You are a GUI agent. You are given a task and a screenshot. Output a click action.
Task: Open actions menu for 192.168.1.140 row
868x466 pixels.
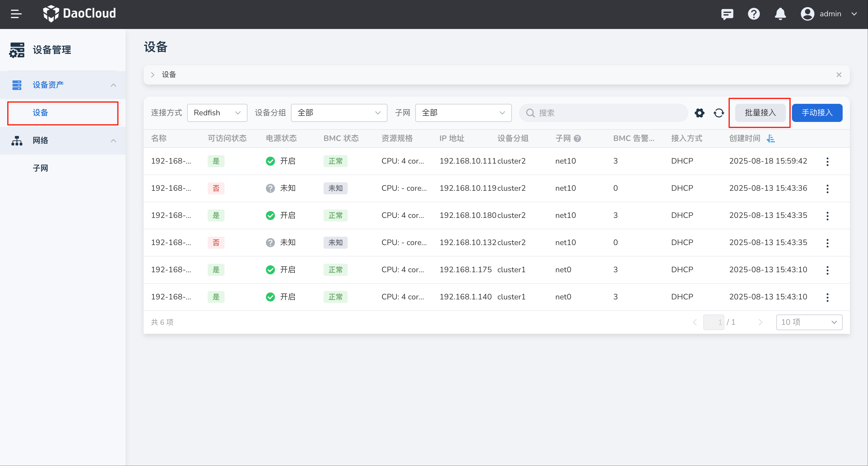point(827,297)
